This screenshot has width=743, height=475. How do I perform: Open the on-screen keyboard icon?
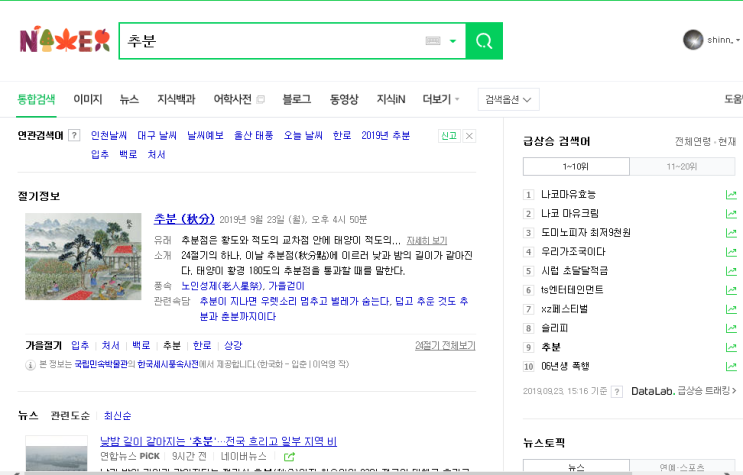pyautogui.click(x=433, y=41)
